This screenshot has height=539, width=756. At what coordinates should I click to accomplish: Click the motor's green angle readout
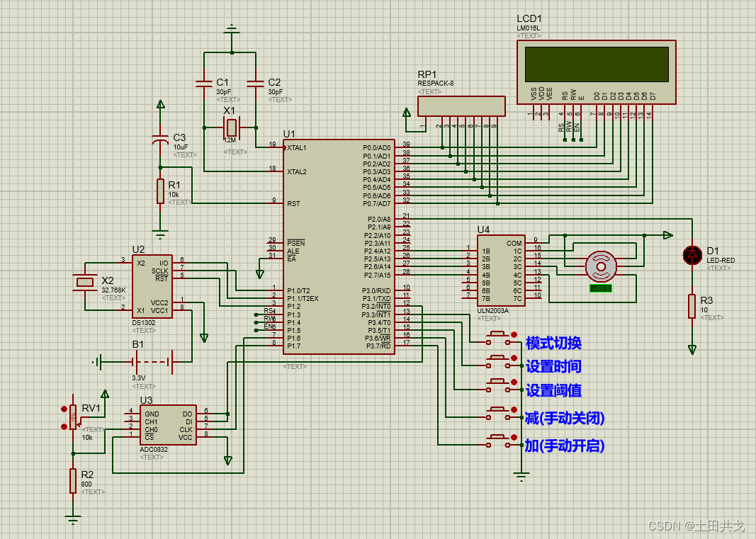click(601, 288)
